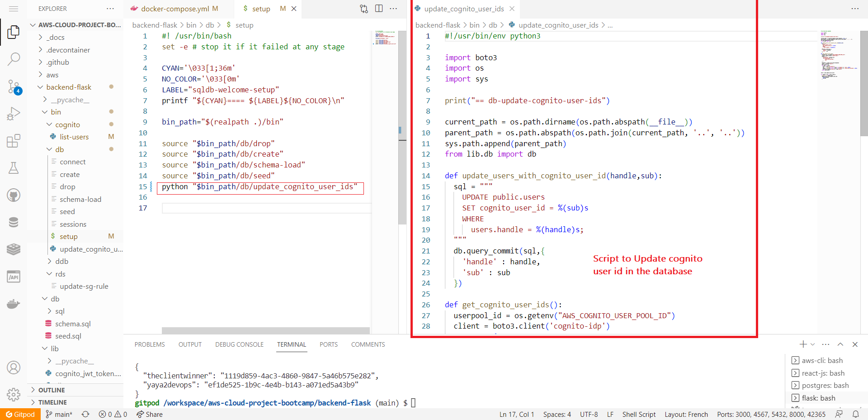
Task: Open changes compare icon in editor toolbar
Action: tap(364, 9)
